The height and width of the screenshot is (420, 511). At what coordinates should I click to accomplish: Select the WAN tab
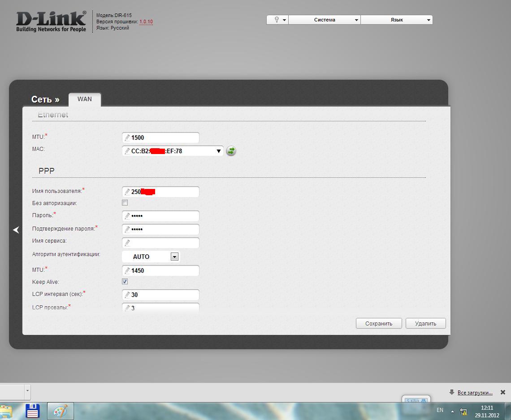(x=84, y=99)
